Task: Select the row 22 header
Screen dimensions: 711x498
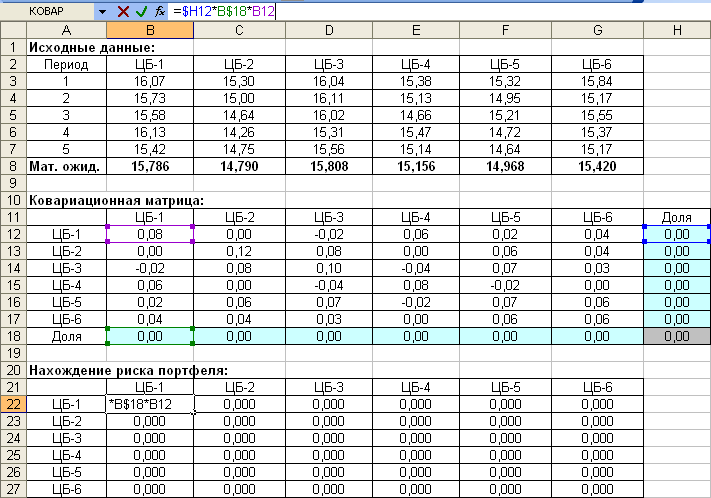Action: (12, 403)
